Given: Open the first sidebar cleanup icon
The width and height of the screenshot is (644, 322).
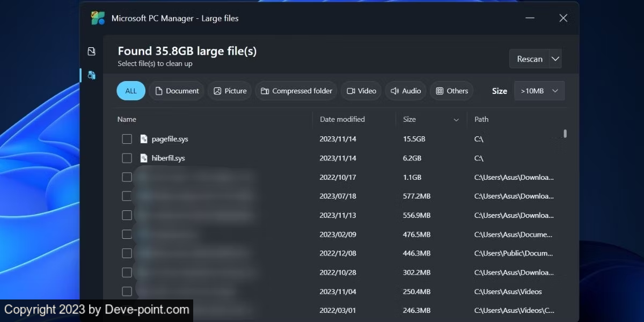Looking at the screenshot, I should click(x=92, y=51).
